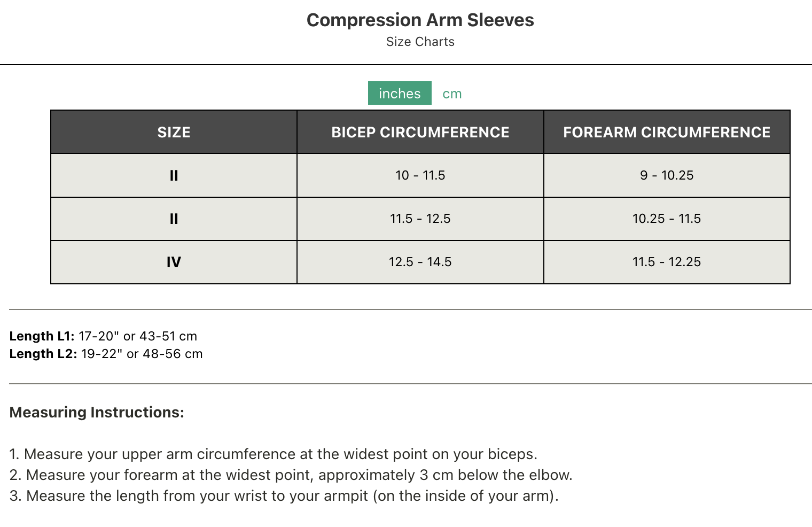Click the Compression Arm Sleeves title
The image size is (812, 527).
420,20
